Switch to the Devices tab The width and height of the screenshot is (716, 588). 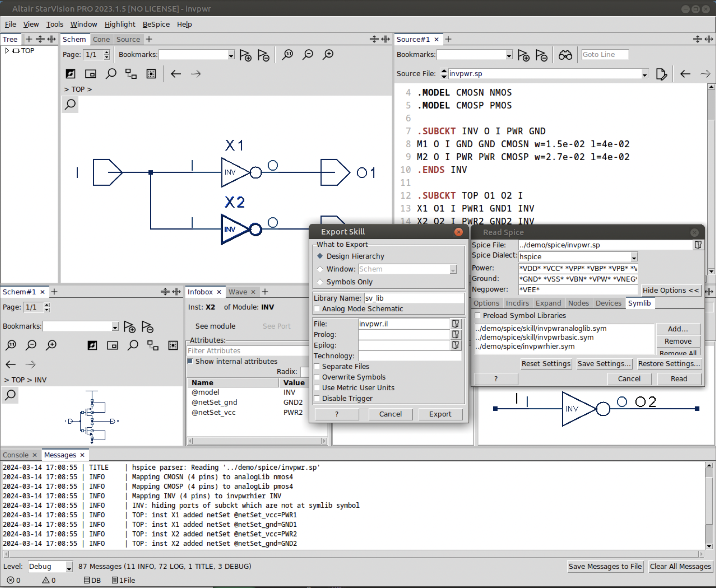coord(608,303)
